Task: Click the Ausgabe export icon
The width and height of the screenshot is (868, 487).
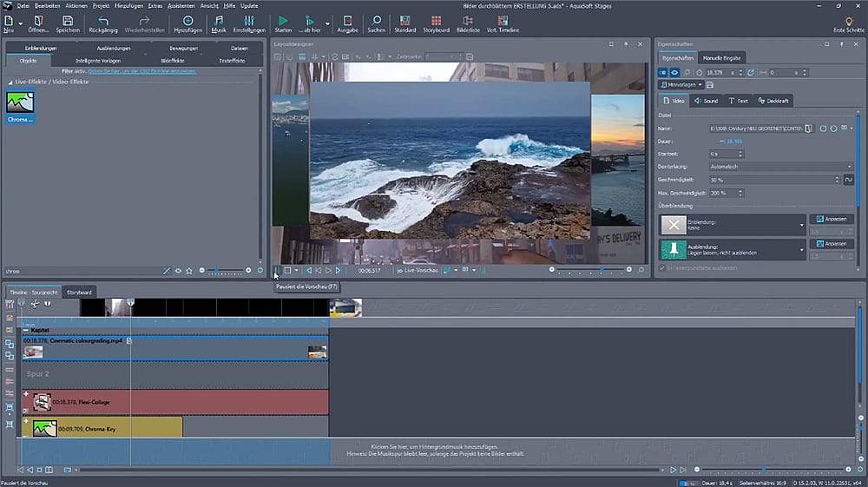Action: coord(347,20)
